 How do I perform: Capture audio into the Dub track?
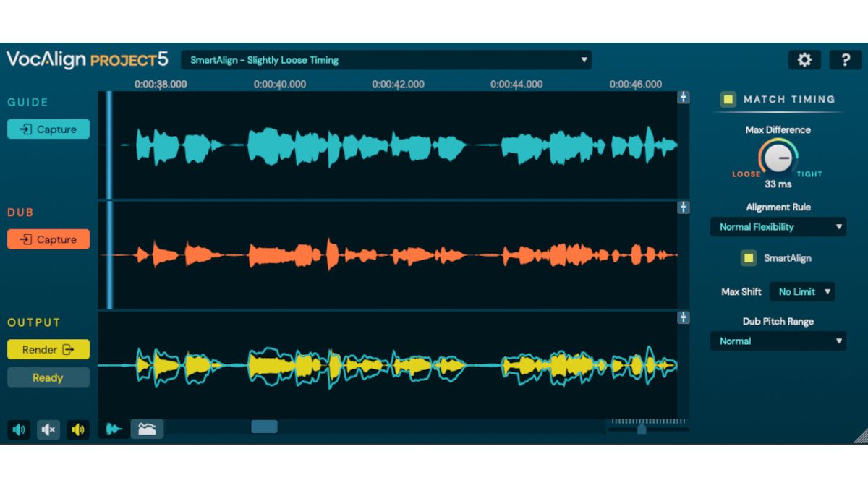48,239
